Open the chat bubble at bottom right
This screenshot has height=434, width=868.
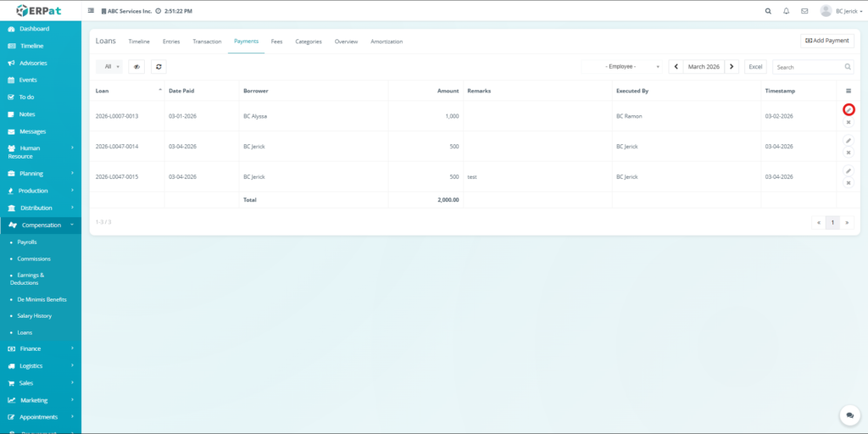[849, 415]
